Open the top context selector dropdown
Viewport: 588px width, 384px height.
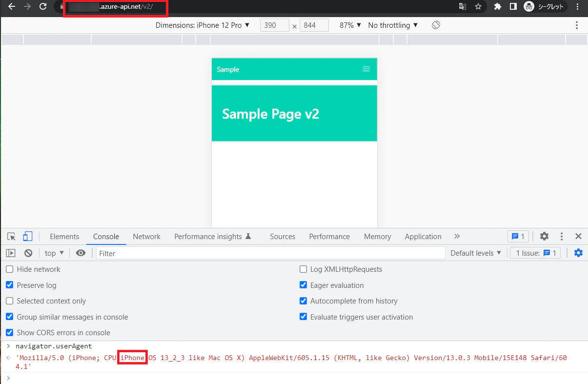point(54,253)
